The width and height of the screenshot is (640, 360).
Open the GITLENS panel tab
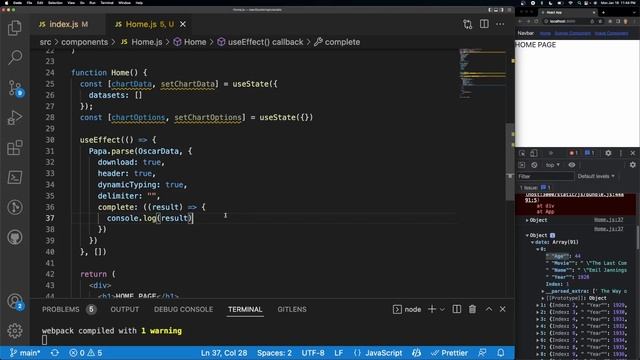(x=292, y=309)
